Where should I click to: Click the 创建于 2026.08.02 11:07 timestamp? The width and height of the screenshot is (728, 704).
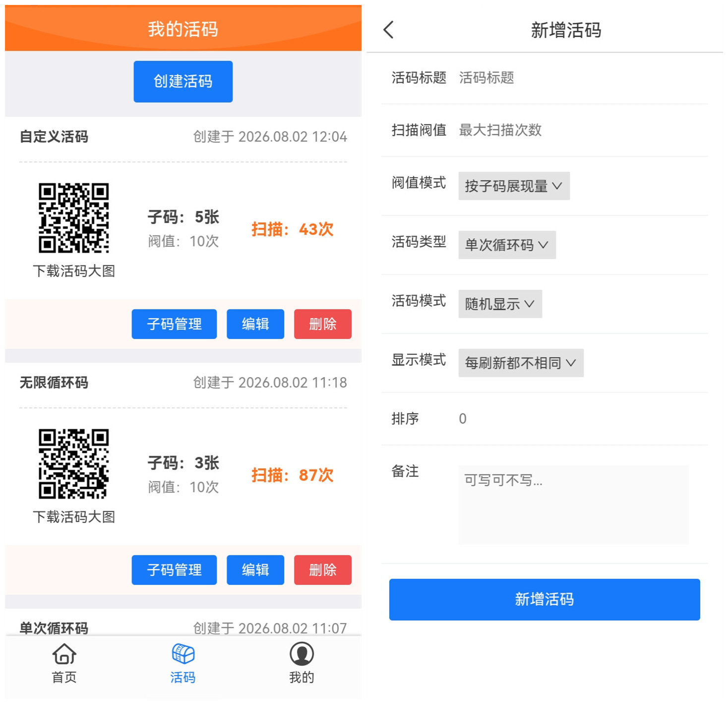click(270, 628)
